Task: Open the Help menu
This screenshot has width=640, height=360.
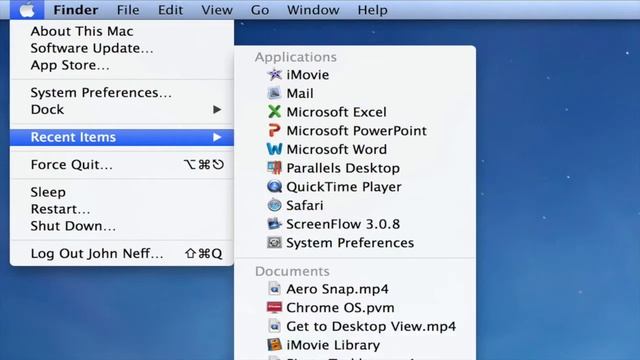Action: pyautogui.click(x=372, y=10)
